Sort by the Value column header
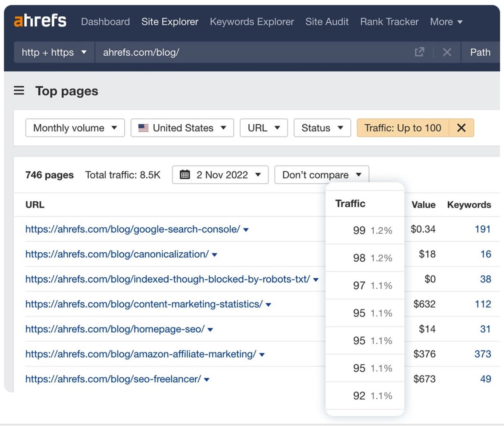 click(423, 205)
